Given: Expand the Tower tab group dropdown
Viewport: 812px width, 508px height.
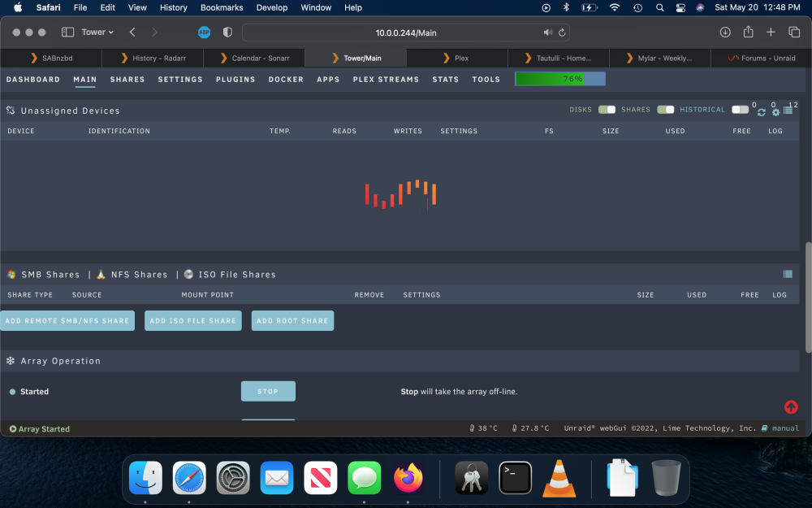Looking at the screenshot, I should click(x=97, y=33).
